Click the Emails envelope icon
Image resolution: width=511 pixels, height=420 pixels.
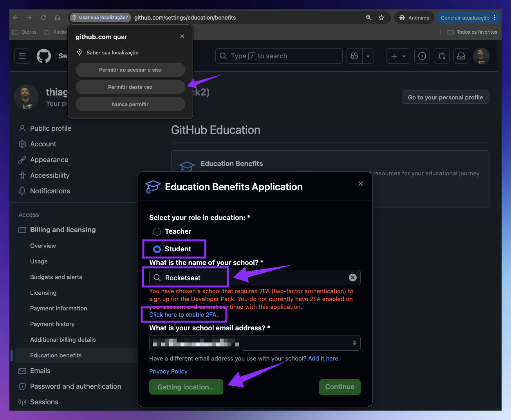(x=22, y=371)
